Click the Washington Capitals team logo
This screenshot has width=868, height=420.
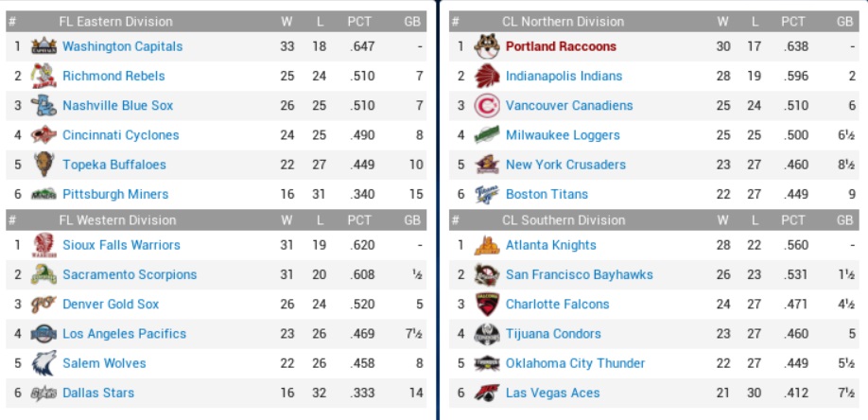(43, 46)
